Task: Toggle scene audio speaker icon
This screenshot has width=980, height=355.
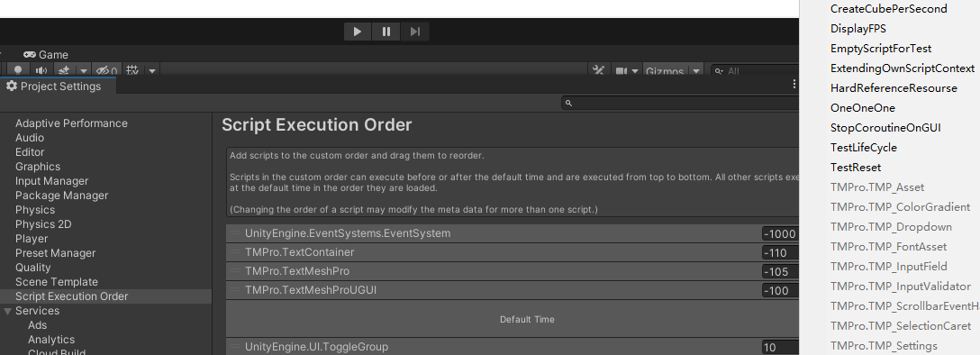Action: coord(41,70)
